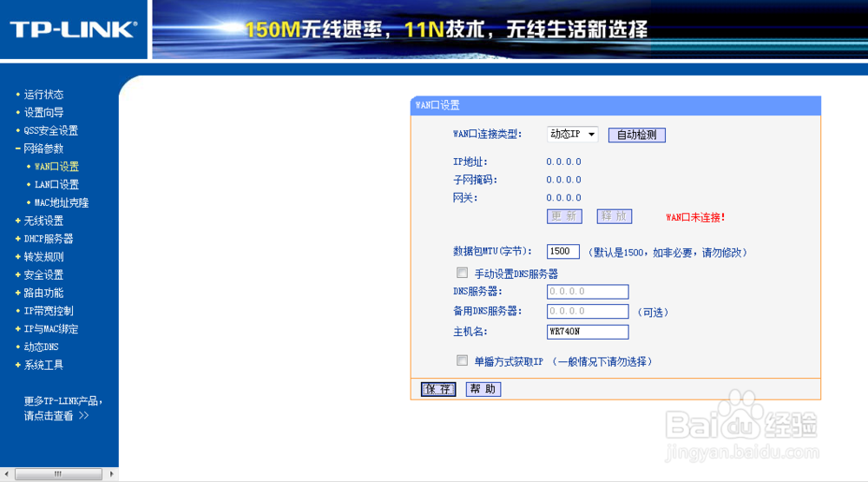Image resolution: width=868 pixels, height=482 pixels.
Task: Open IP带宽控制 page
Action: (49, 311)
